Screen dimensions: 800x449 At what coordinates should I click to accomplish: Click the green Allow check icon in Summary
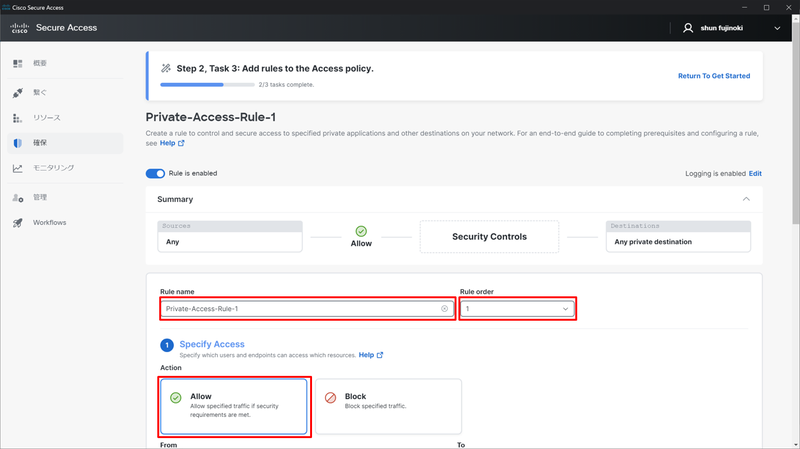click(361, 231)
